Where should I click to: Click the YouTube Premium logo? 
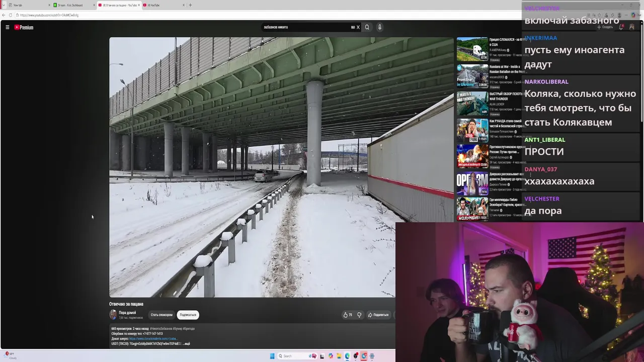(x=24, y=28)
